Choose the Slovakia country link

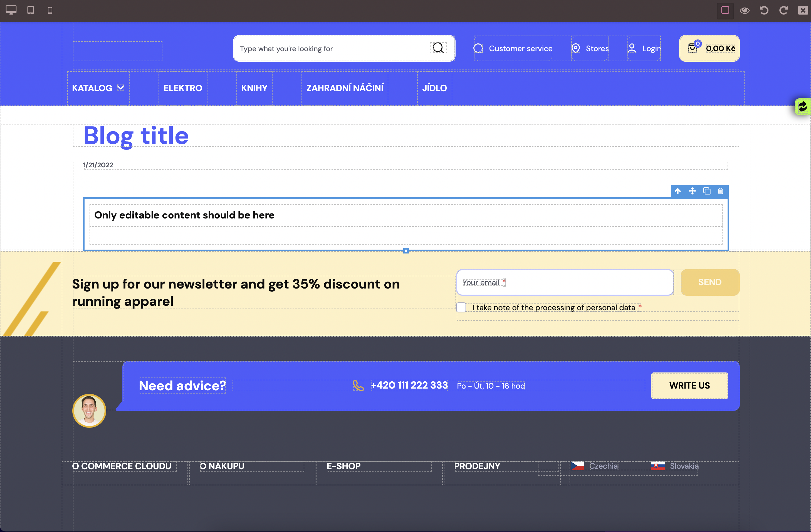point(684,466)
